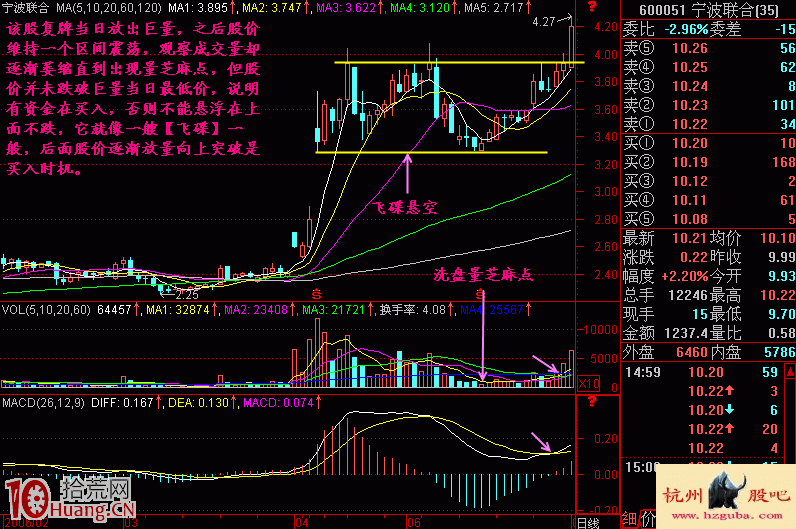Viewport: 796px width, 529px height.
Task: Select the 卖④ 10.25 ask row
Action: tap(709, 67)
